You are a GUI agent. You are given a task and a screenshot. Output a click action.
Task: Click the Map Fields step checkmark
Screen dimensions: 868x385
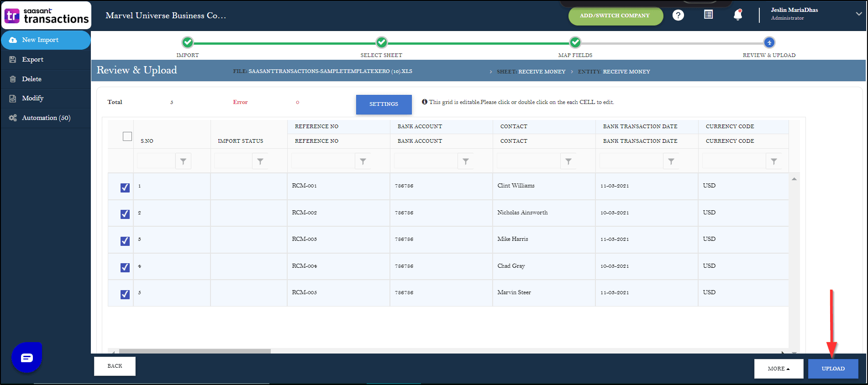tap(575, 42)
